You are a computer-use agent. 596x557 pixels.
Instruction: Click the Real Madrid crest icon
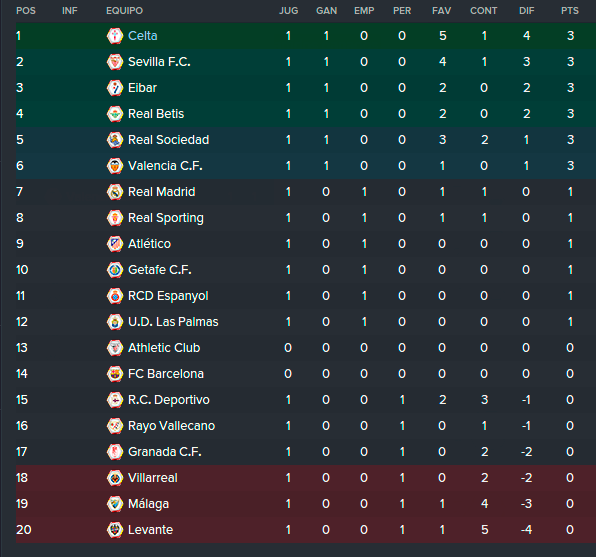(115, 192)
